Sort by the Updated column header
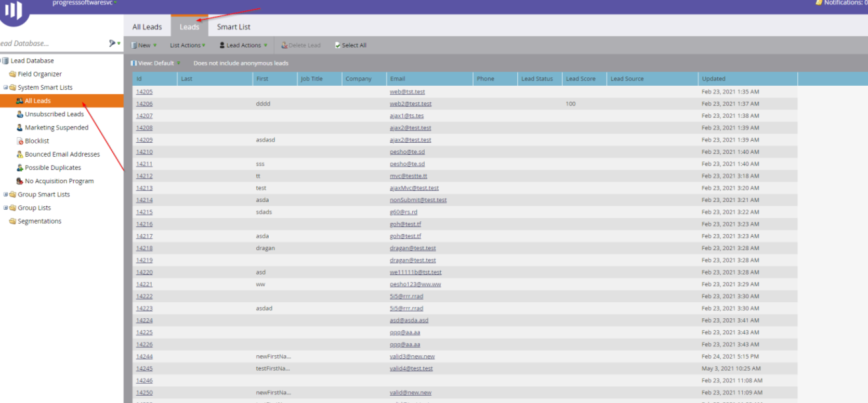Viewport: 868px width, 403px height. click(x=747, y=78)
